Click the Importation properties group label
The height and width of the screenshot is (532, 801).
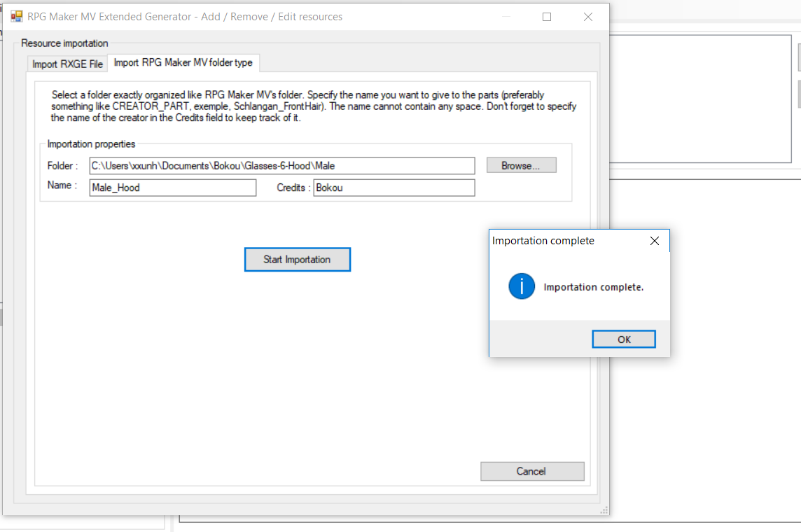click(x=92, y=144)
